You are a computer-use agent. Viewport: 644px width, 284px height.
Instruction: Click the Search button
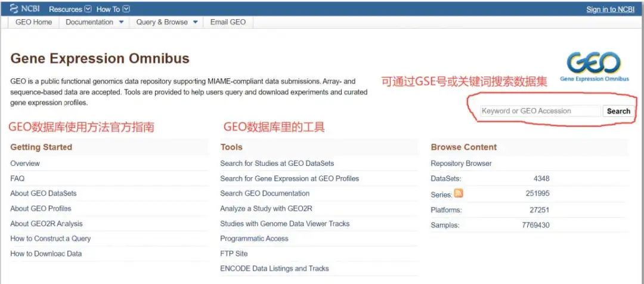(x=618, y=111)
